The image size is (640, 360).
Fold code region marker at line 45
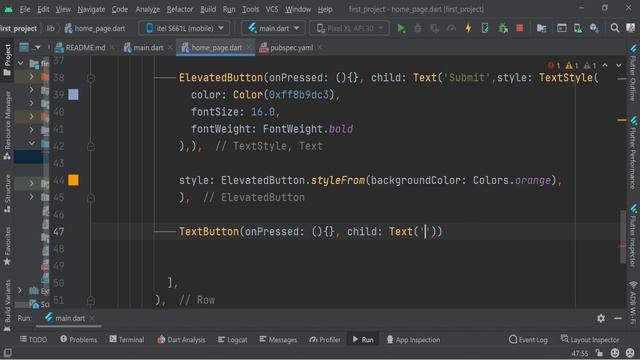point(91,198)
